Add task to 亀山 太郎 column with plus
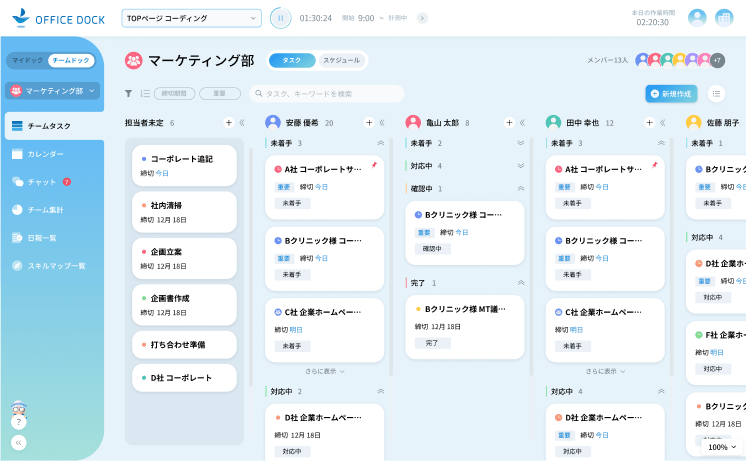Image resolution: width=746 pixels, height=461 pixels. coord(510,123)
